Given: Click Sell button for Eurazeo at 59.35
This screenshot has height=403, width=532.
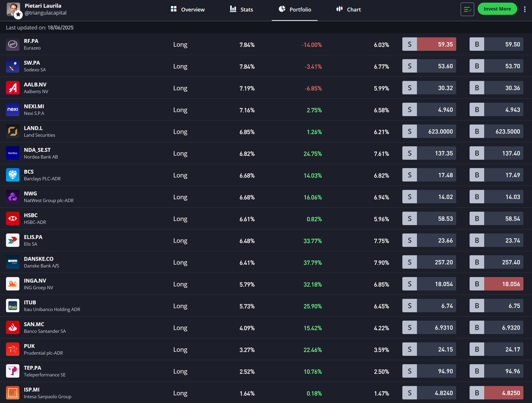Looking at the screenshot, I should [429, 44].
